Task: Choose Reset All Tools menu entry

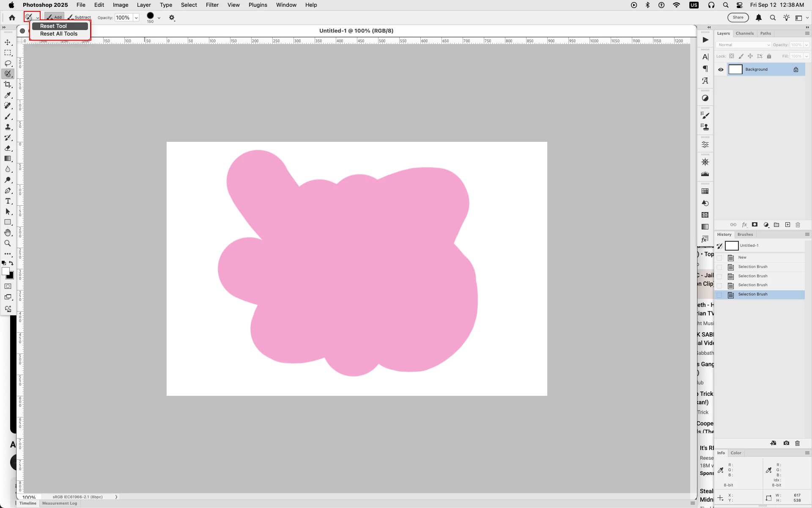Action: tap(59, 34)
